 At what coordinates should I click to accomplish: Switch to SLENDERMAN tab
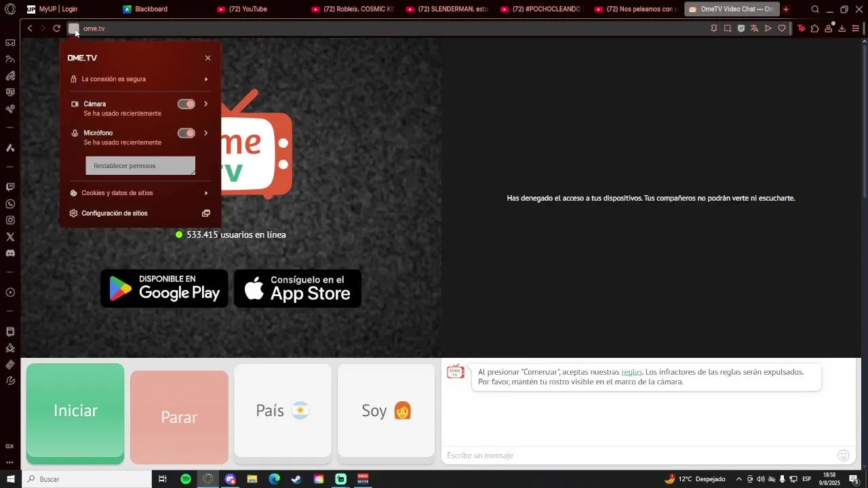click(x=448, y=9)
